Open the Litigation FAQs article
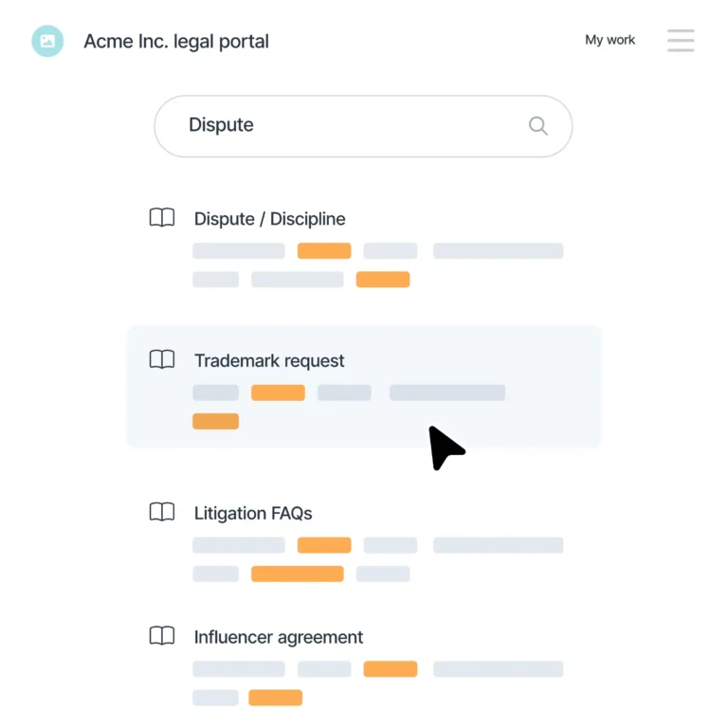Screen dimensions: 728x728 point(253,514)
